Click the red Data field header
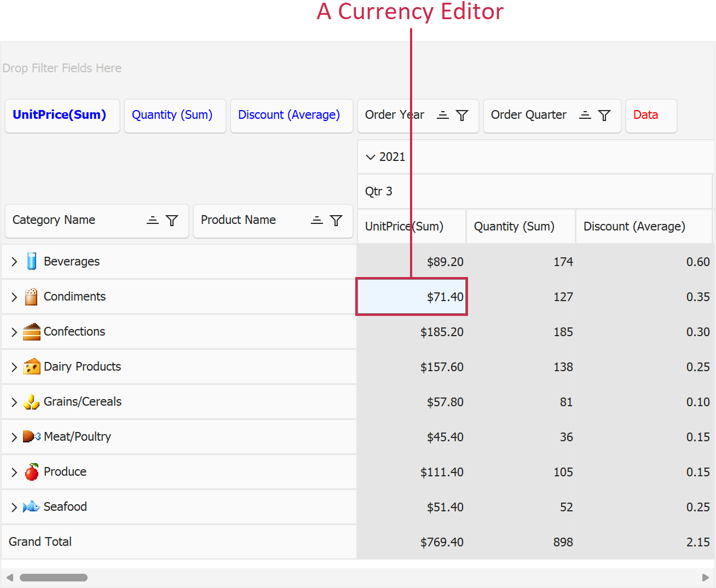This screenshot has width=716, height=588. [646, 115]
